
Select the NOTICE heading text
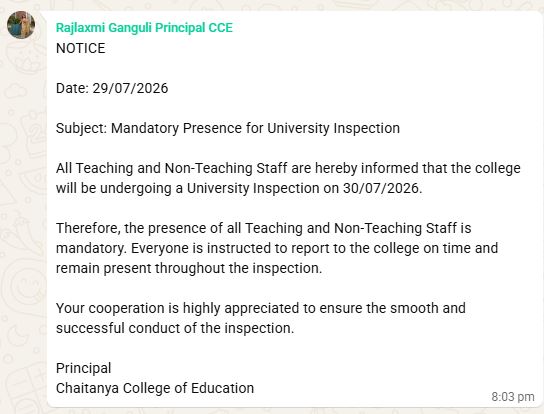pos(80,48)
